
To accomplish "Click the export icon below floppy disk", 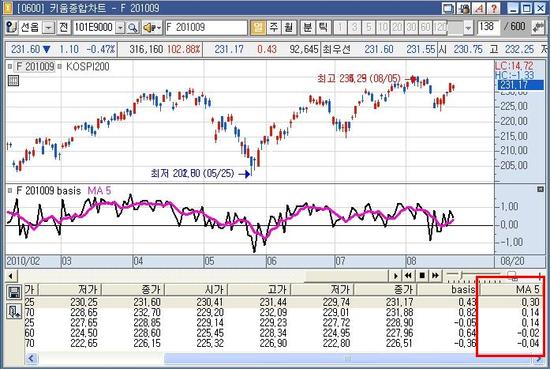I will [14, 311].
